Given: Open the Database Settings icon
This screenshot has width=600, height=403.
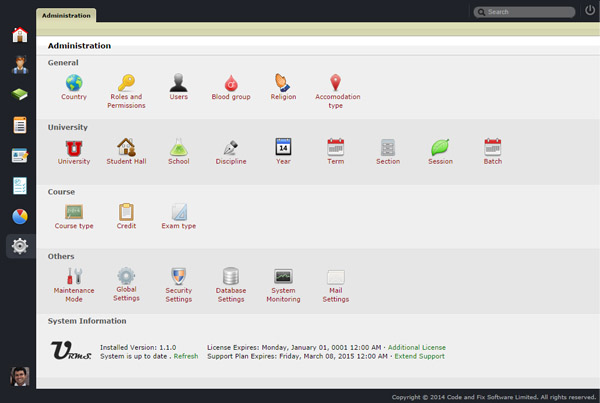Looking at the screenshot, I should (x=231, y=276).
